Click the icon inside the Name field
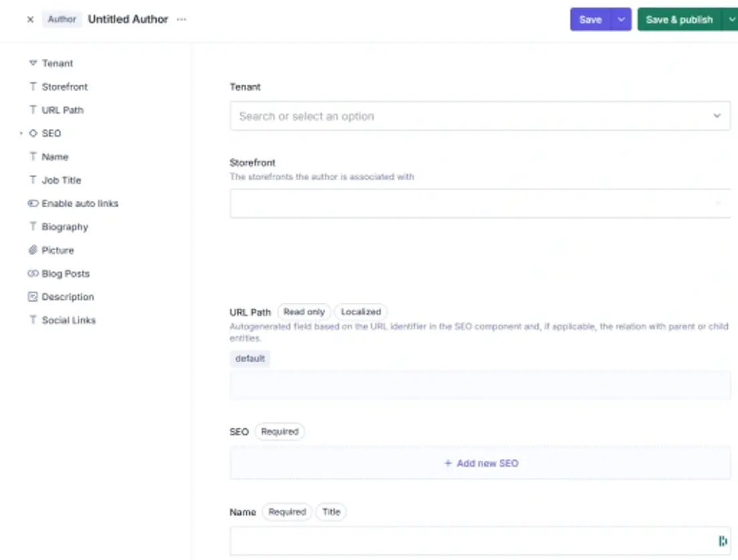This screenshot has height=560, width=738. click(723, 541)
